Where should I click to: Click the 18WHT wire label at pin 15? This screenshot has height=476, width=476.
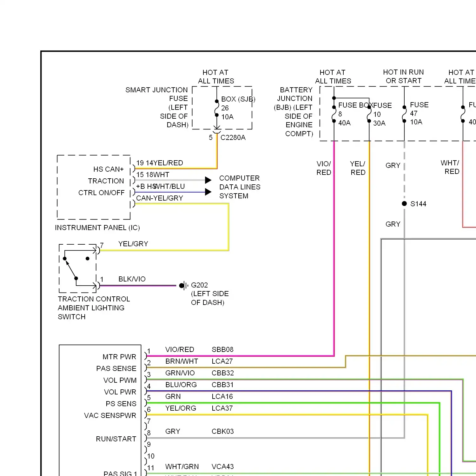[157, 175]
